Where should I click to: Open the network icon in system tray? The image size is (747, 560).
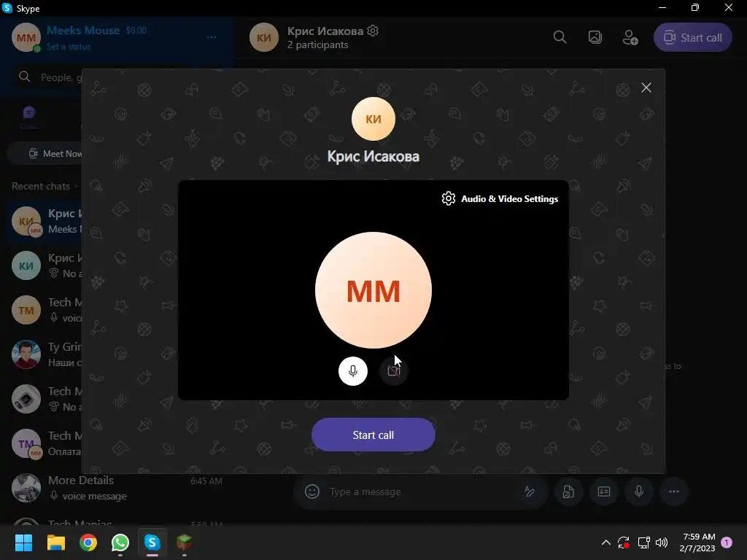643,542
